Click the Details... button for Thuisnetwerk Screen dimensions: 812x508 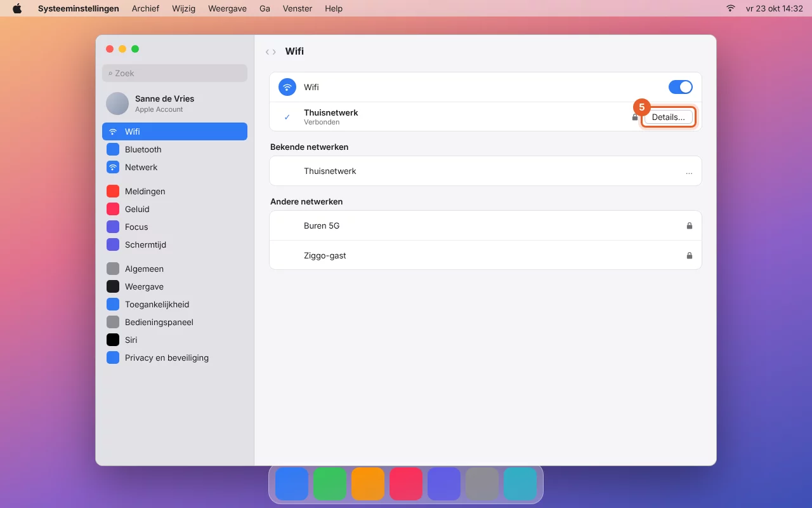[x=669, y=117]
